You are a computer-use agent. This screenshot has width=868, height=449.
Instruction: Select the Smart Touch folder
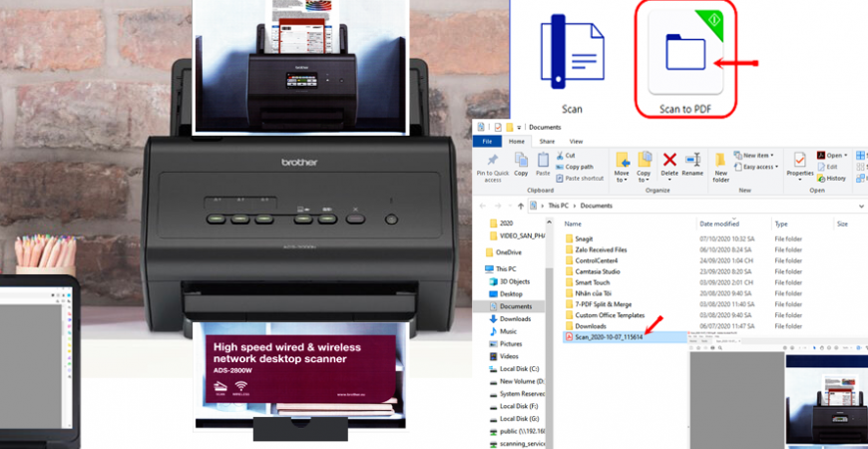pyautogui.click(x=587, y=282)
